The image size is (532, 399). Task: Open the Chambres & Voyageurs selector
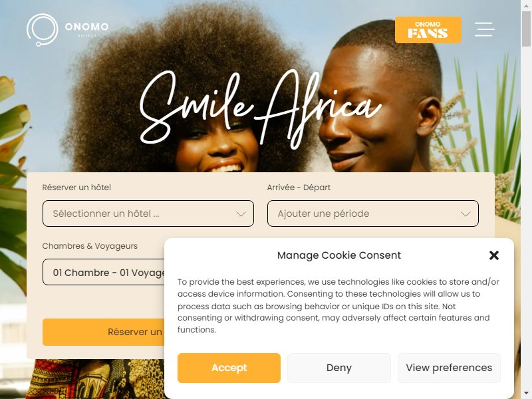(x=104, y=272)
